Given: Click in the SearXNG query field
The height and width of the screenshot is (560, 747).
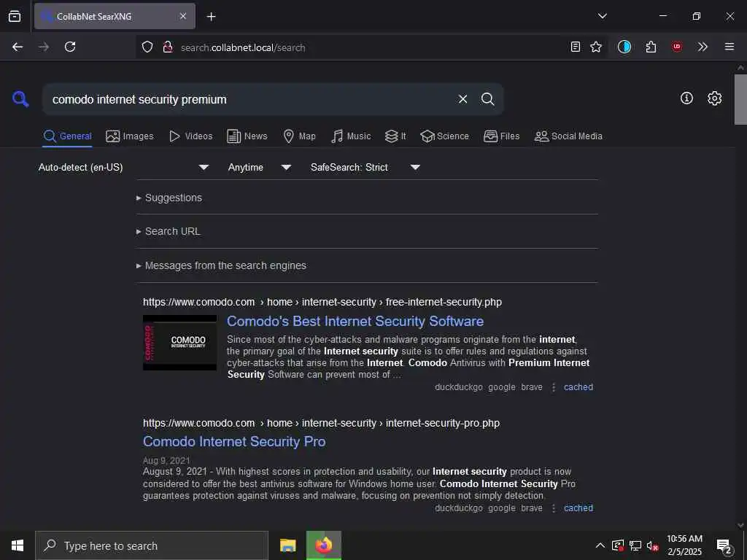Looking at the screenshot, I should (x=248, y=99).
